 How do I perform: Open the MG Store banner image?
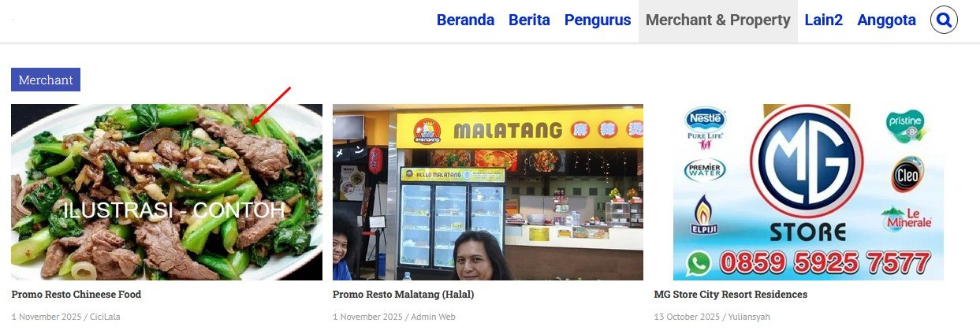[809, 192]
